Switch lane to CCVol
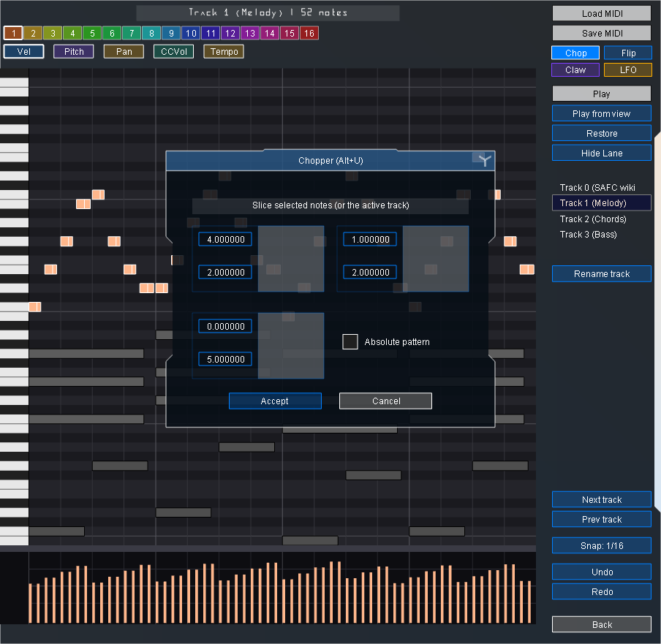The height and width of the screenshot is (644, 661). click(x=174, y=51)
